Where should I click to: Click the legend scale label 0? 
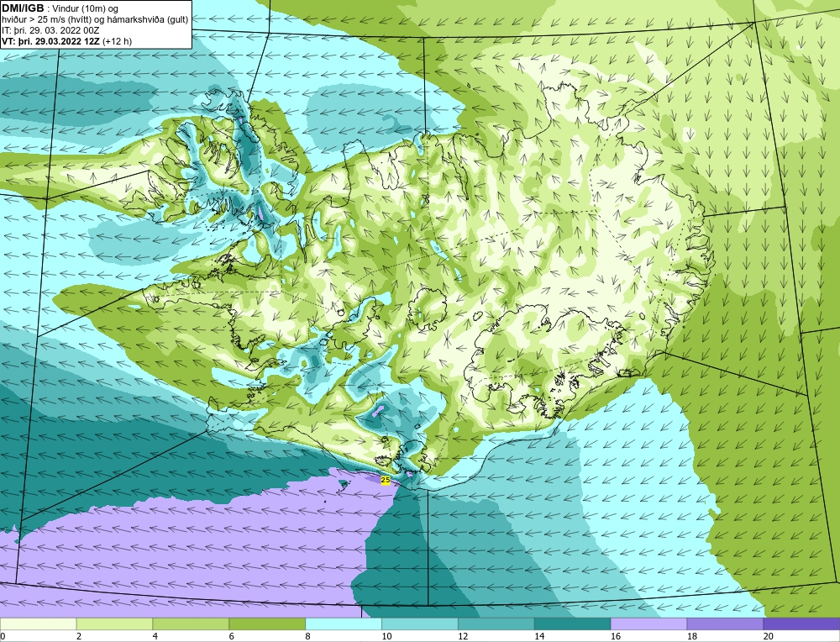tap(3, 636)
